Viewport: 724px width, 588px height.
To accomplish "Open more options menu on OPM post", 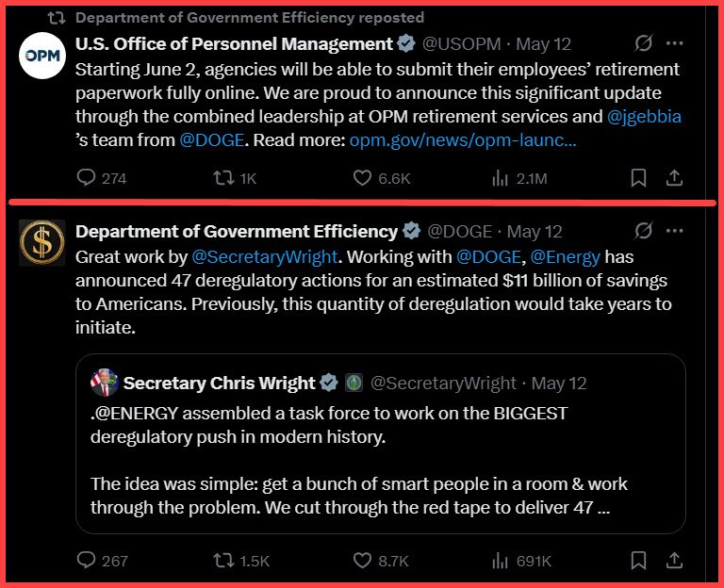I will 674,43.
